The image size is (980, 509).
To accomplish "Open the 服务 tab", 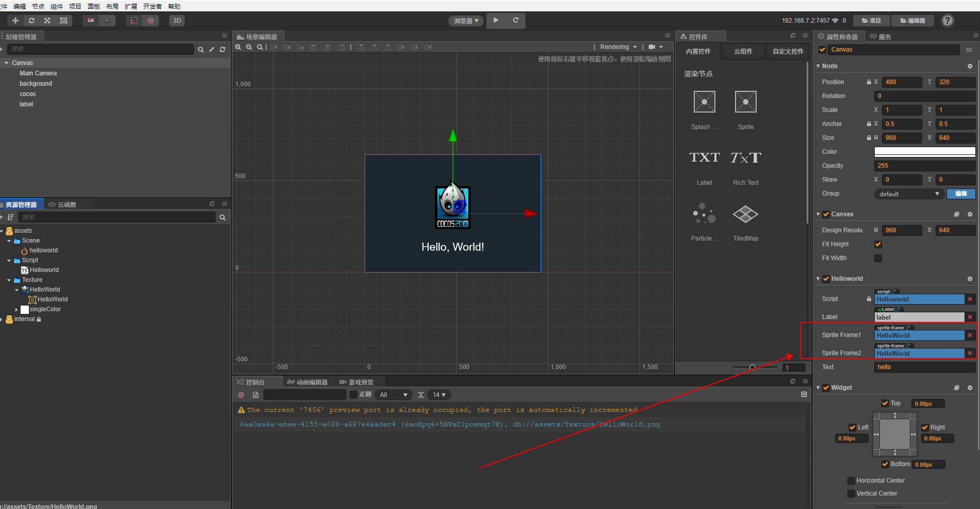I will tap(880, 37).
